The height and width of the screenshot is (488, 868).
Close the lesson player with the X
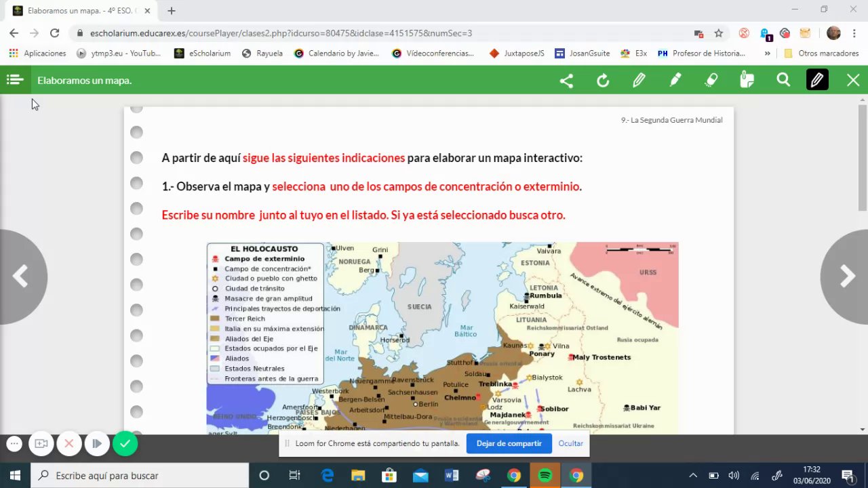coord(853,81)
